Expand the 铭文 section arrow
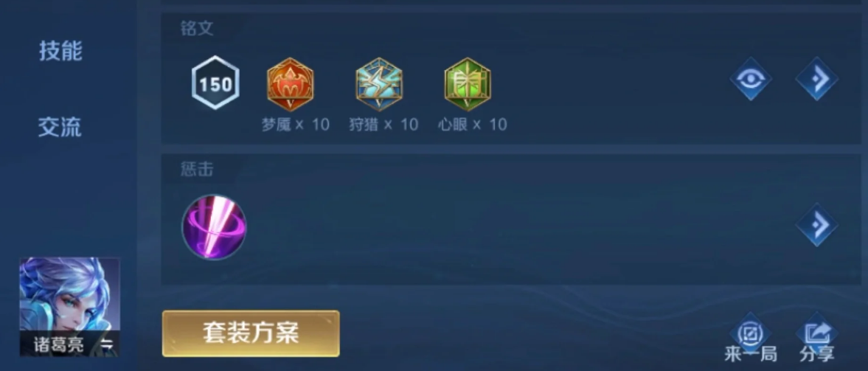Screen dimensions: 868x371 point(817,79)
